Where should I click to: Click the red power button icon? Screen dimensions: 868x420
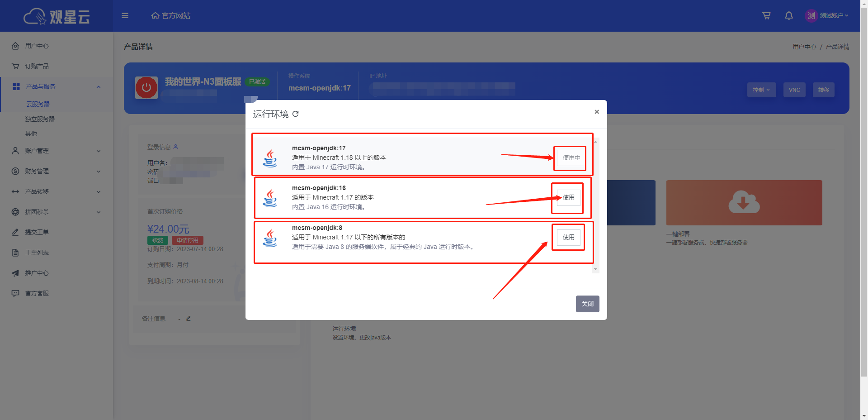point(146,88)
